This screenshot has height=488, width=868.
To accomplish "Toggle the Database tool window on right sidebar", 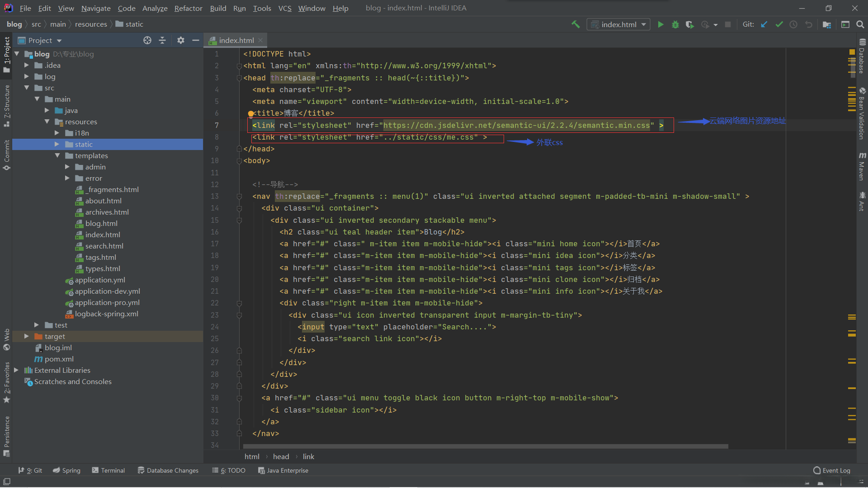I will pos(862,57).
